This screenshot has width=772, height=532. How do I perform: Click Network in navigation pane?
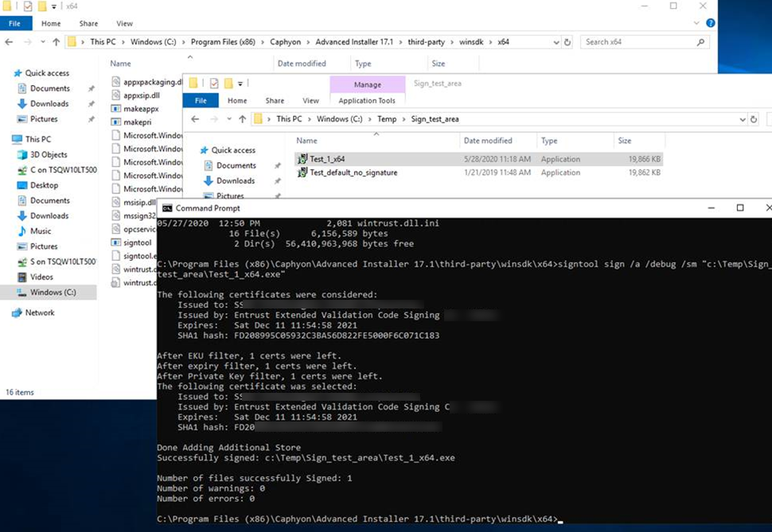pos(40,313)
